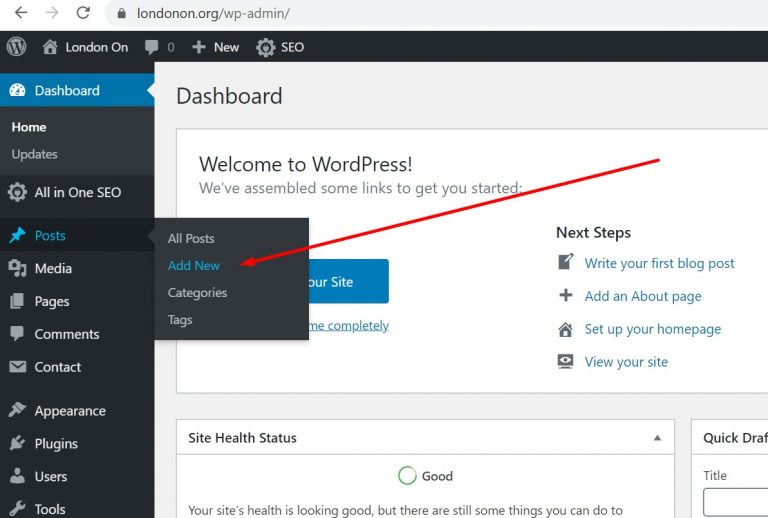Open the Plugins menu label

(56, 444)
